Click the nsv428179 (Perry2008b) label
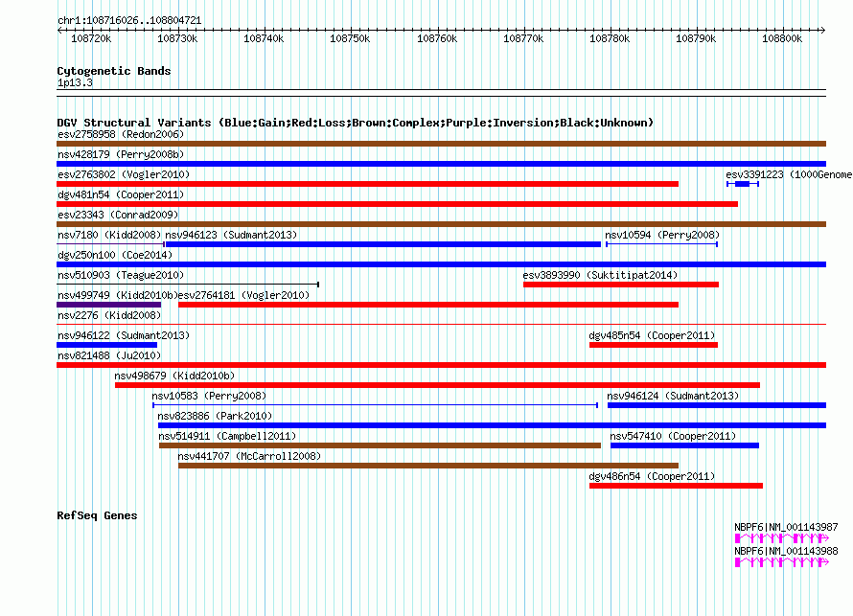853x616 pixels. [121, 154]
